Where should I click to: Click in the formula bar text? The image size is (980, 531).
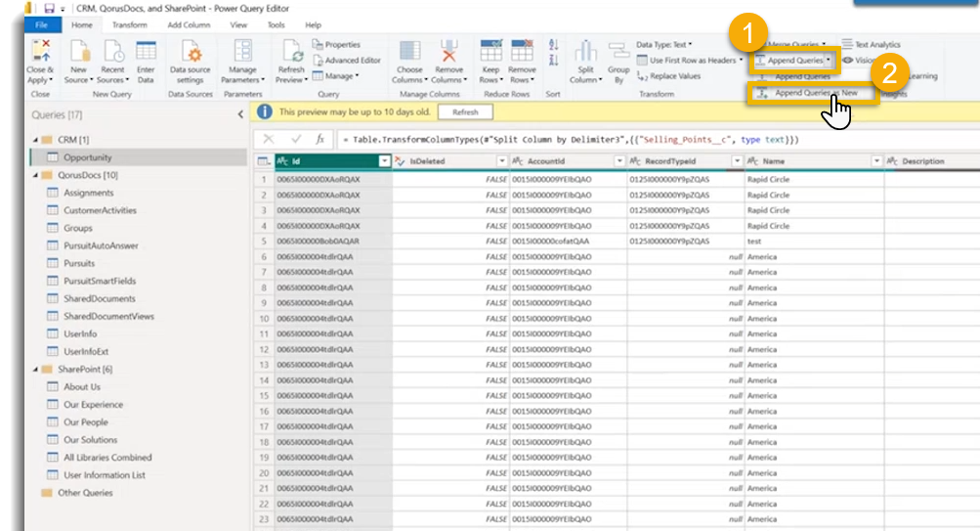567,140
